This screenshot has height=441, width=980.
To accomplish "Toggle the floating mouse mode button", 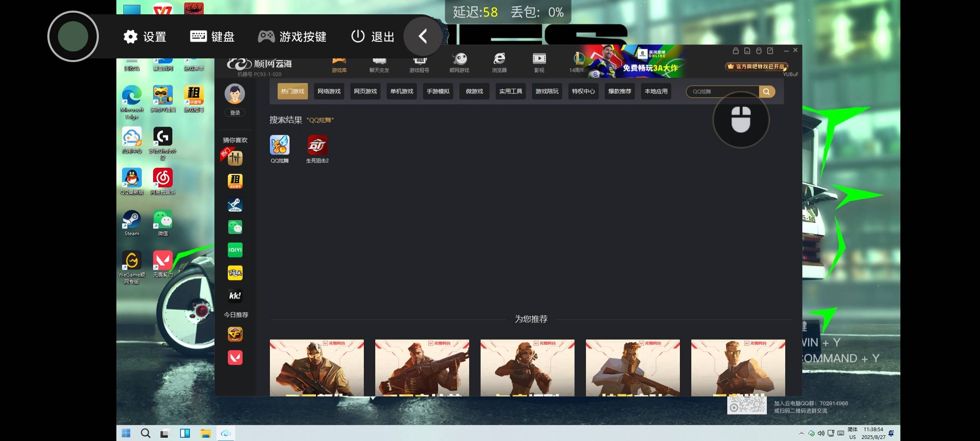I will [x=741, y=120].
